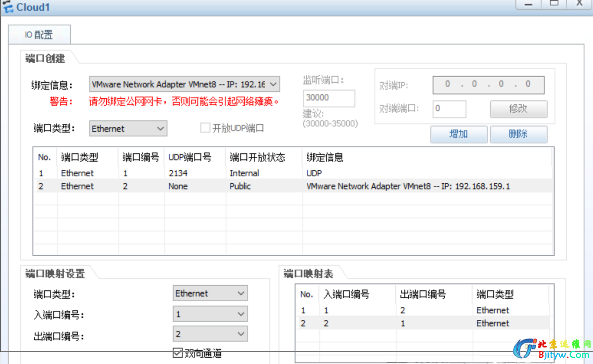Screen dimensions: 593x364
Task: Switch to the IO 配置 tab
Action: pyautogui.click(x=39, y=35)
